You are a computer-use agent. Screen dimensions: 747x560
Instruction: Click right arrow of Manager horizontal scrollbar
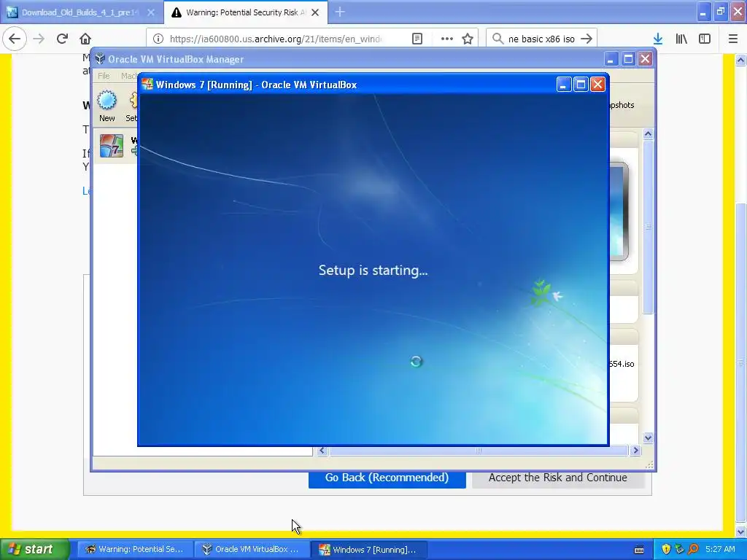(x=635, y=451)
